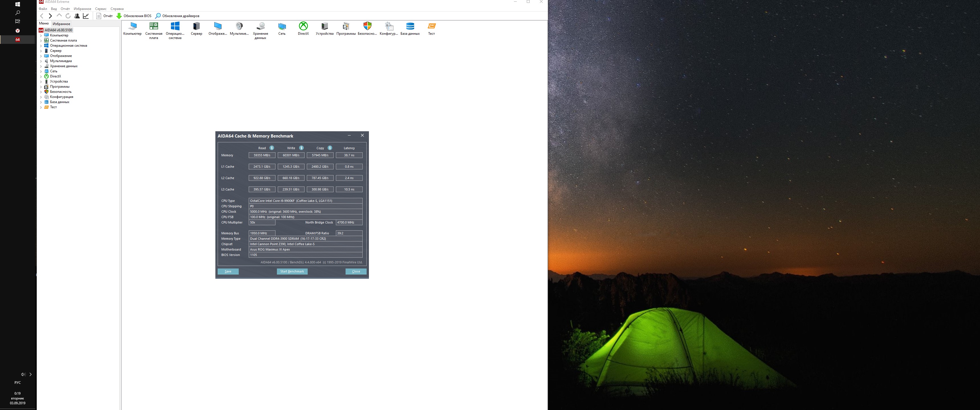Click the graph chart toolbar icon
Viewport: 980px width, 410px height.
click(x=86, y=16)
